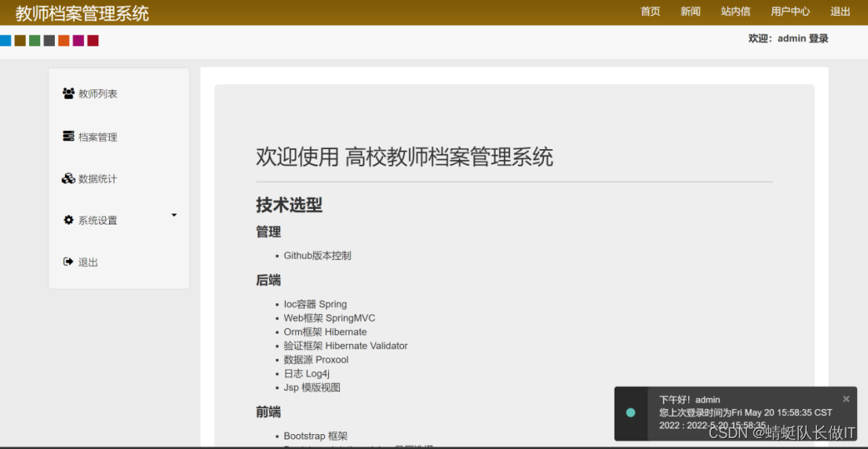Click the Web框架 SpringMVC list item
The image size is (868, 449).
coord(330,318)
